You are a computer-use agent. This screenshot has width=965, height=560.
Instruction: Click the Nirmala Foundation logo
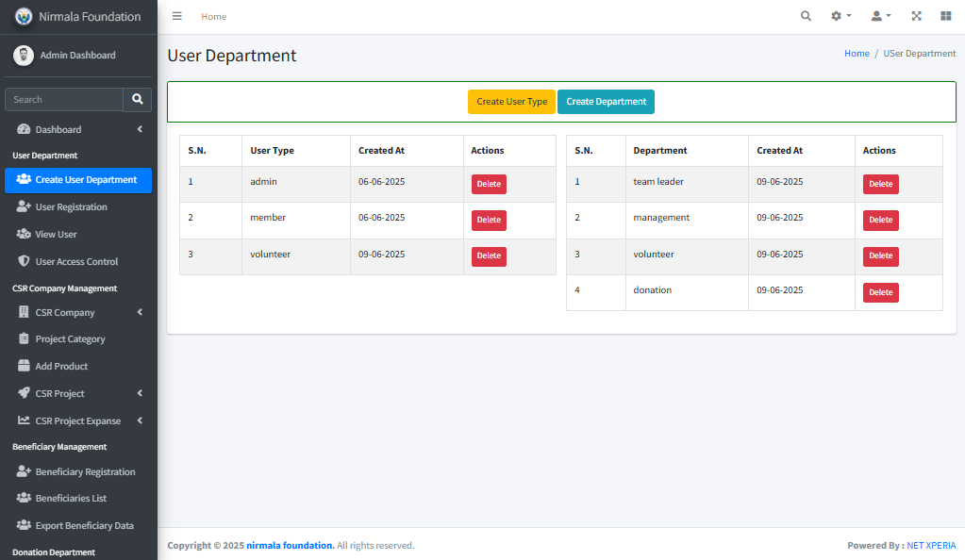click(x=24, y=16)
